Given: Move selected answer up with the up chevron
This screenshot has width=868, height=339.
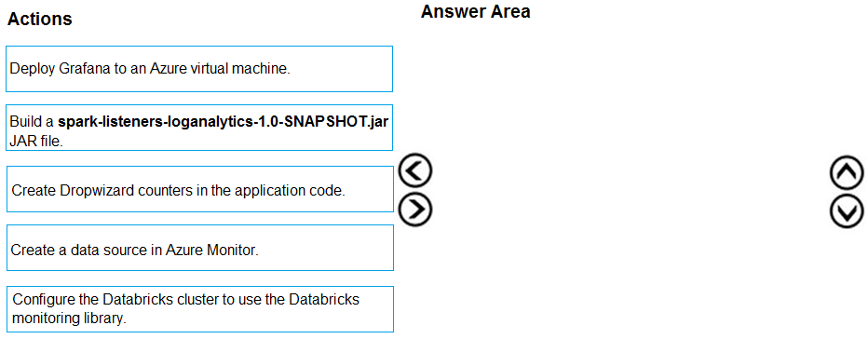Looking at the screenshot, I should pyautogui.click(x=847, y=173).
